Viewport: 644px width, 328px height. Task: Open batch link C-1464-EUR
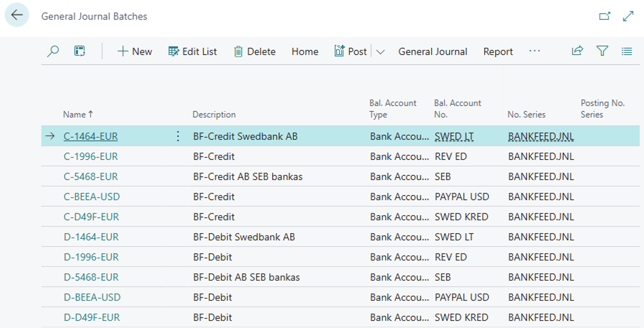tap(90, 136)
